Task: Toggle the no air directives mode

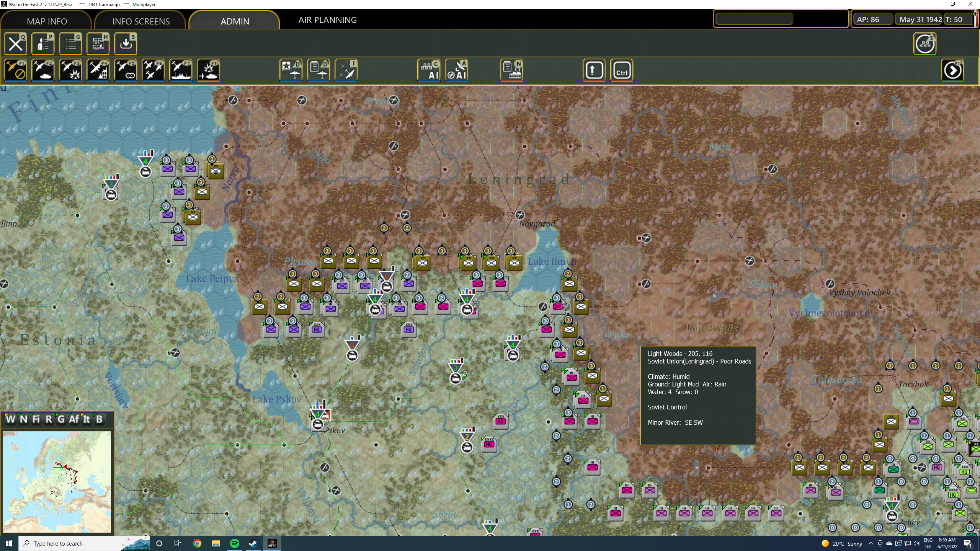Action: click(x=15, y=70)
